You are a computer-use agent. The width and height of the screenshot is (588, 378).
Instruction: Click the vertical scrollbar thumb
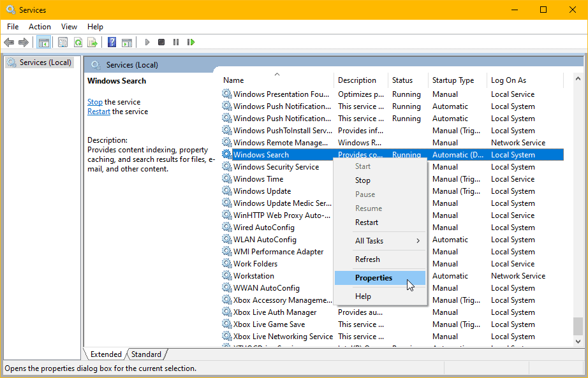click(x=578, y=326)
